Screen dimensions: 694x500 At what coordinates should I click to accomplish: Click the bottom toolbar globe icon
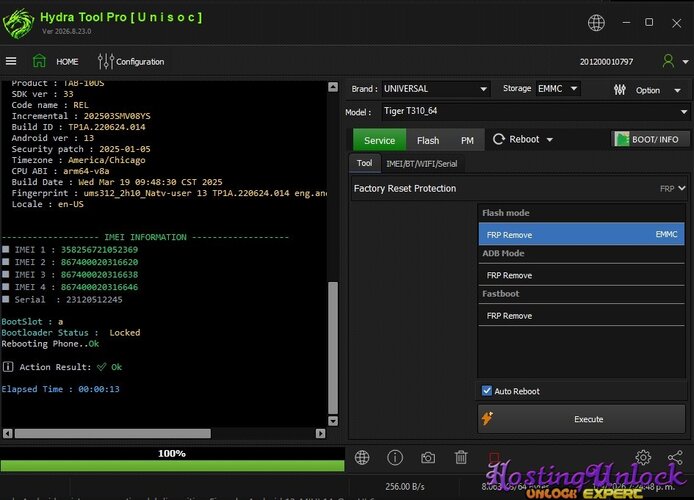(362, 458)
